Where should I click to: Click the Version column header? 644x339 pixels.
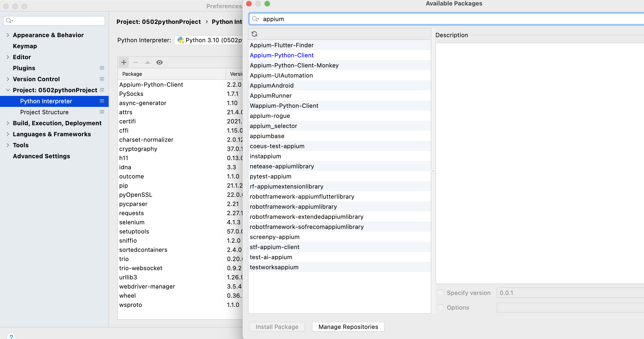235,74
